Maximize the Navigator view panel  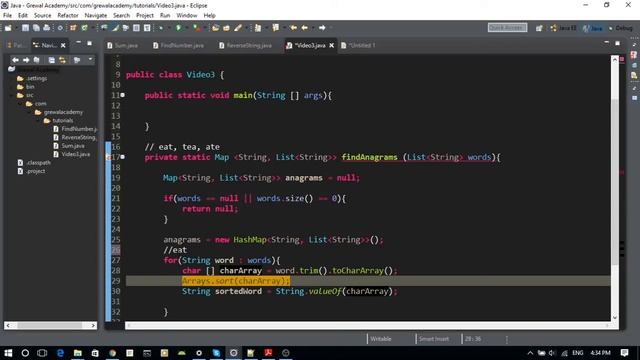tap(89, 43)
